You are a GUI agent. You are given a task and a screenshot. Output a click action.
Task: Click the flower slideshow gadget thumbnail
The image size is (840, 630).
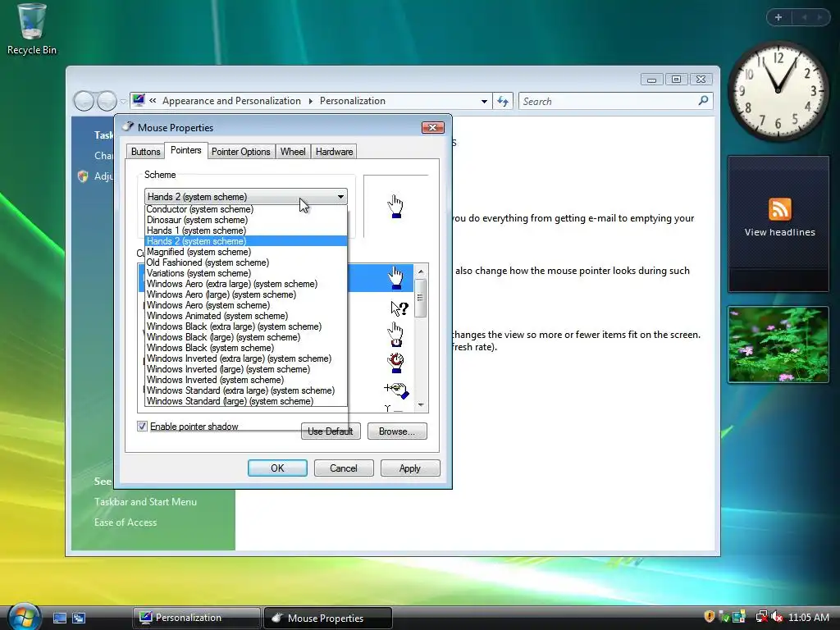(778, 345)
